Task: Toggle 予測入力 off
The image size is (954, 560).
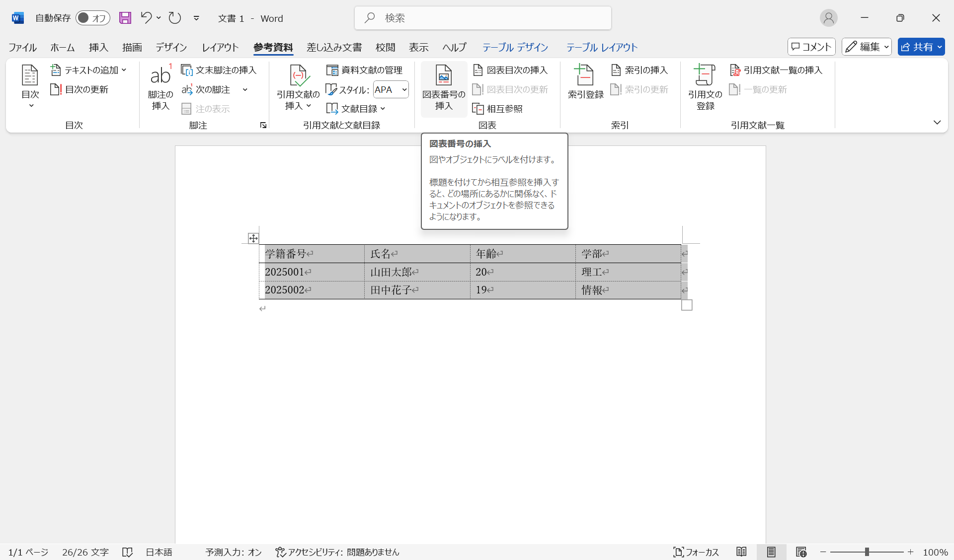Action: (x=233, y=552)
